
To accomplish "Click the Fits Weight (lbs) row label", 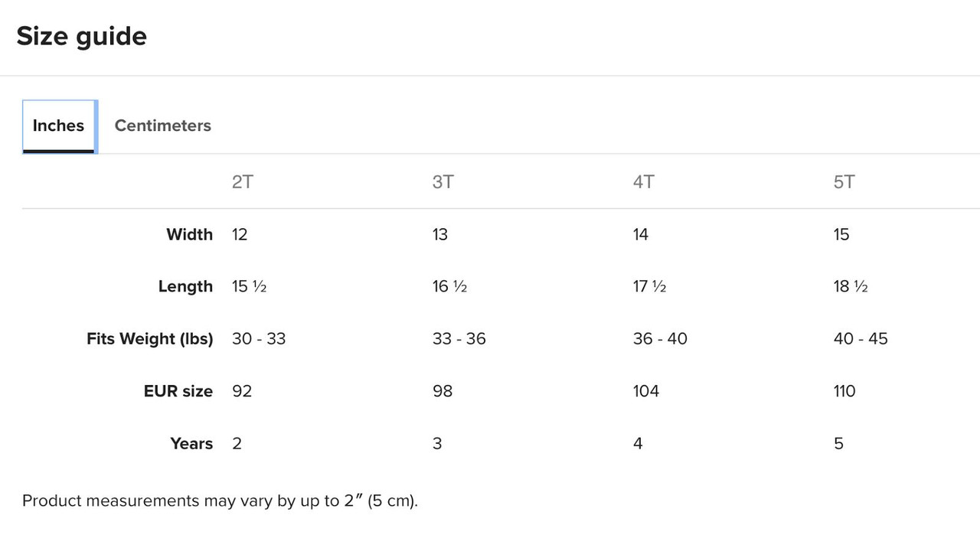I will (x=149, y=339).
